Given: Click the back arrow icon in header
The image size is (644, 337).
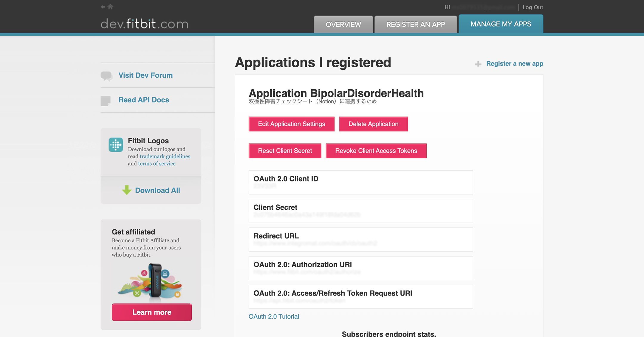Looking at the screenshot, I should pos(103,7).
